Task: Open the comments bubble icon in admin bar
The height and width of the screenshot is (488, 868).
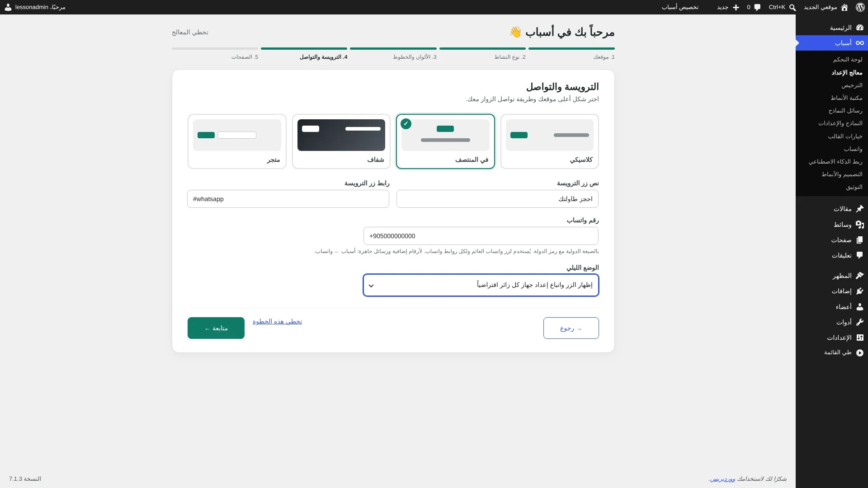Action: pyautogui.click(x=757, y=7)
